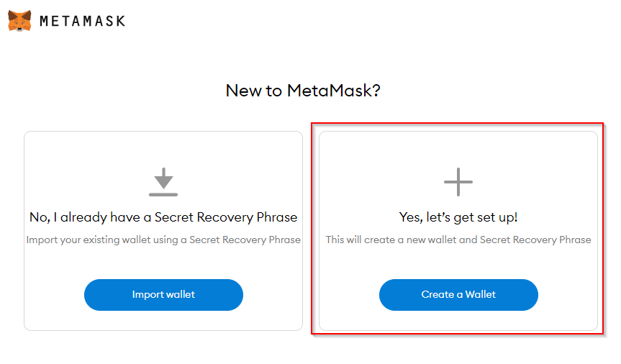This screenshot has height=364, width=621.
Task: Select the Import wallet button
Action: pos(163,295)
